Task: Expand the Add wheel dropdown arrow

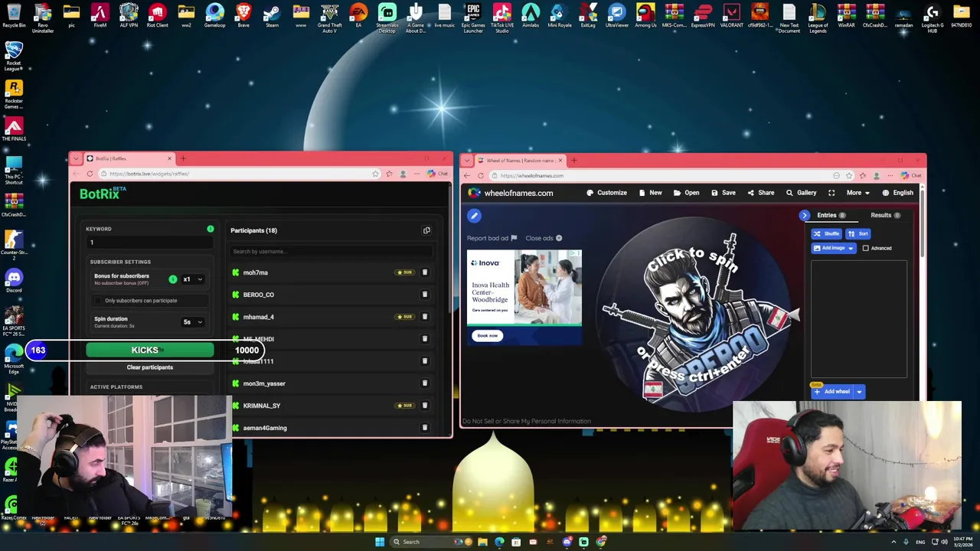Action: tap(859, 392)
